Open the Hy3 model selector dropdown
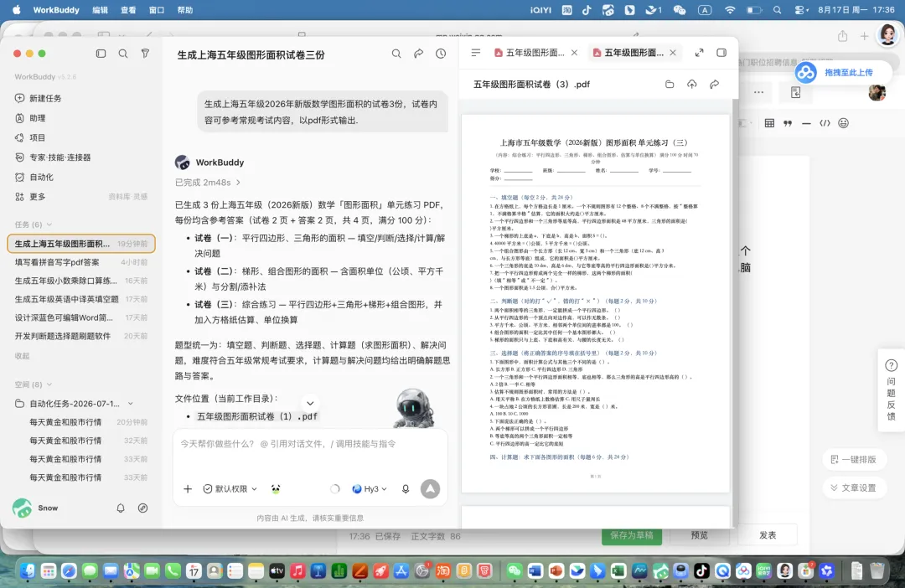 [370, 489]
